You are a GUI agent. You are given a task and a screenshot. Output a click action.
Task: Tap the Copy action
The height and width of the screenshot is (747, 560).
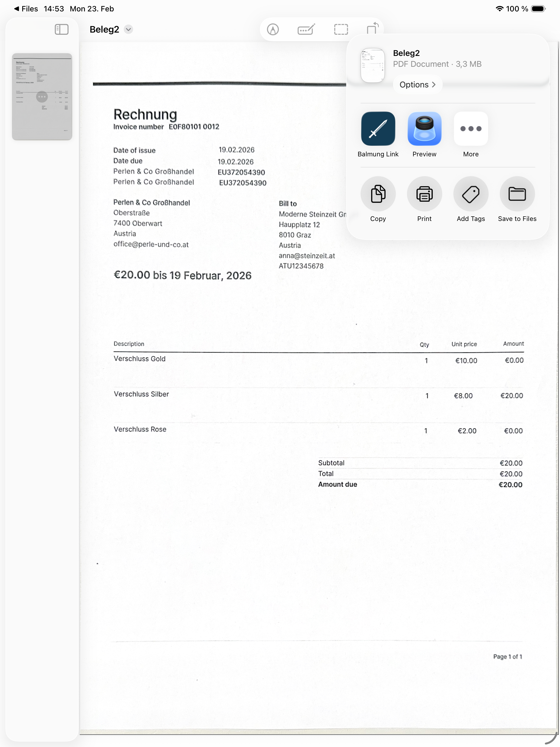pyautogui.click(x=378, y=194)
